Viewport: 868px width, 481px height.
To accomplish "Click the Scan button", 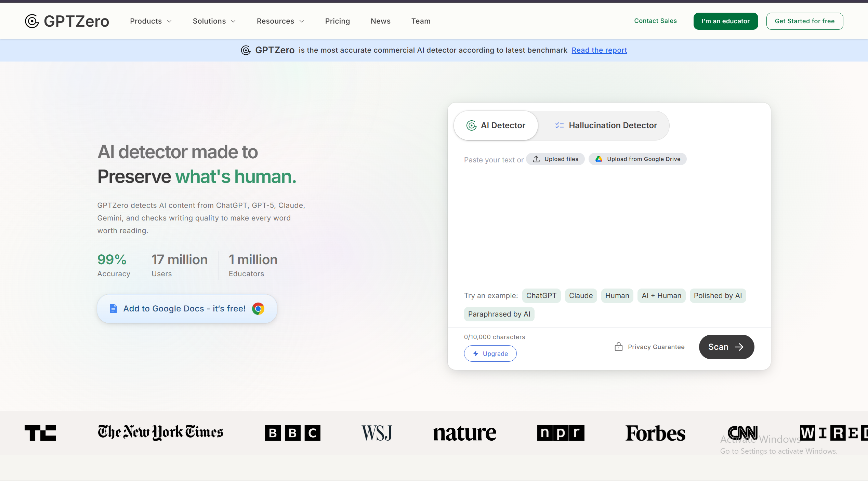I will click(x=726, y=347).
